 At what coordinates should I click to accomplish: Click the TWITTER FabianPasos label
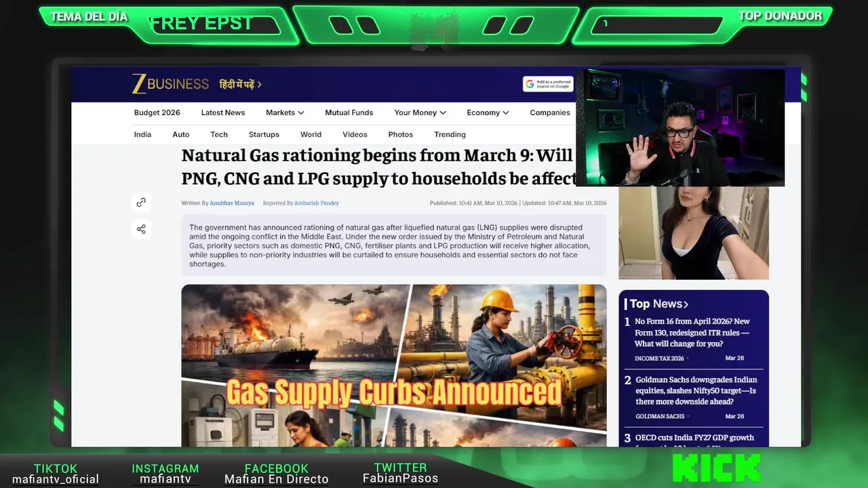pyautogui.click(x=400, y=473)
